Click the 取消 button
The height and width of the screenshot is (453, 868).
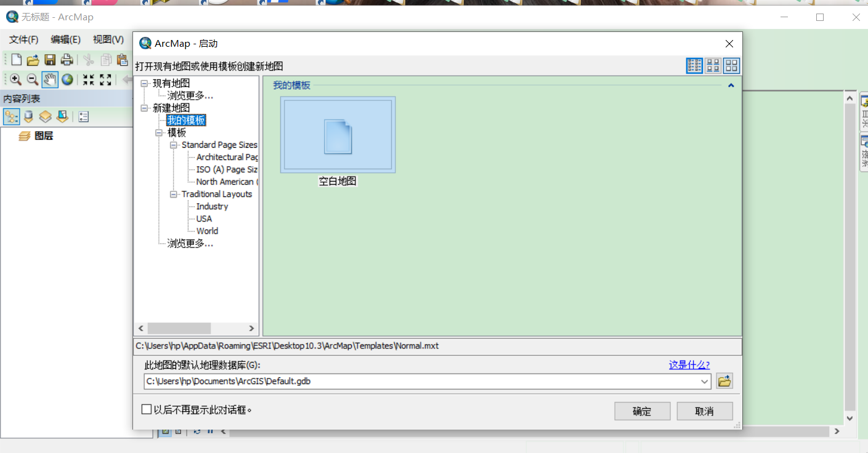pyautogui.click(x=705, y=411)
